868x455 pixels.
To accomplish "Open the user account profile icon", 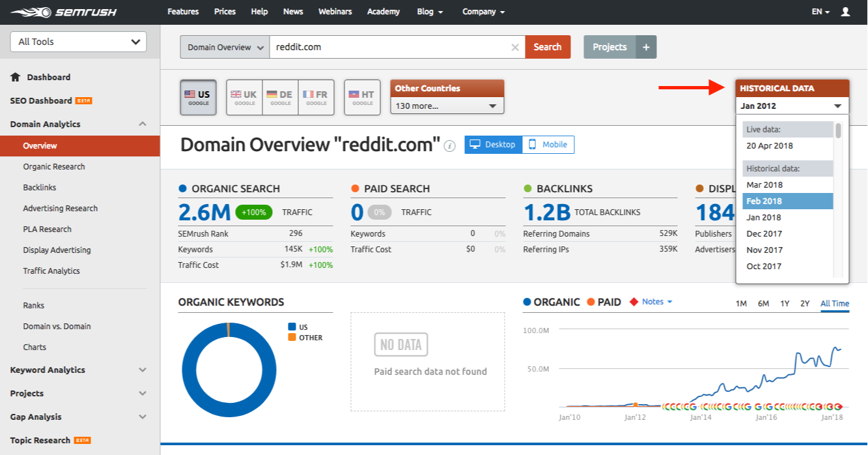I will [845, 12].
